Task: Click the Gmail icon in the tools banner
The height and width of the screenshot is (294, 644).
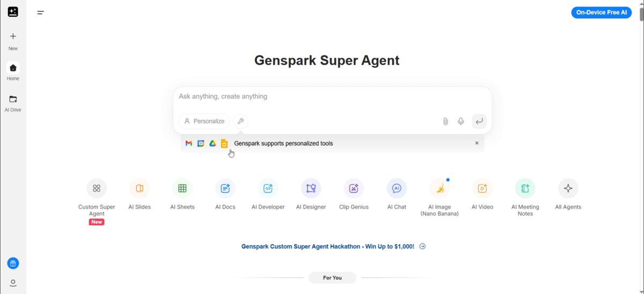Action: pos(189,144)
